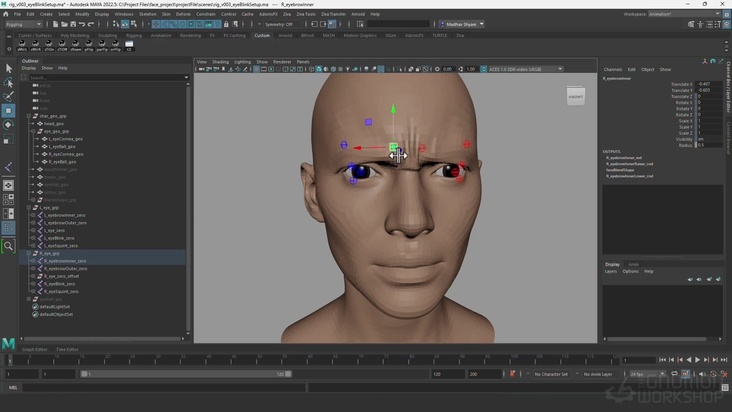Open the 24 fps frame rate dropdown
The height and width of the screenshot is (412, 732).
pos(648,374)
